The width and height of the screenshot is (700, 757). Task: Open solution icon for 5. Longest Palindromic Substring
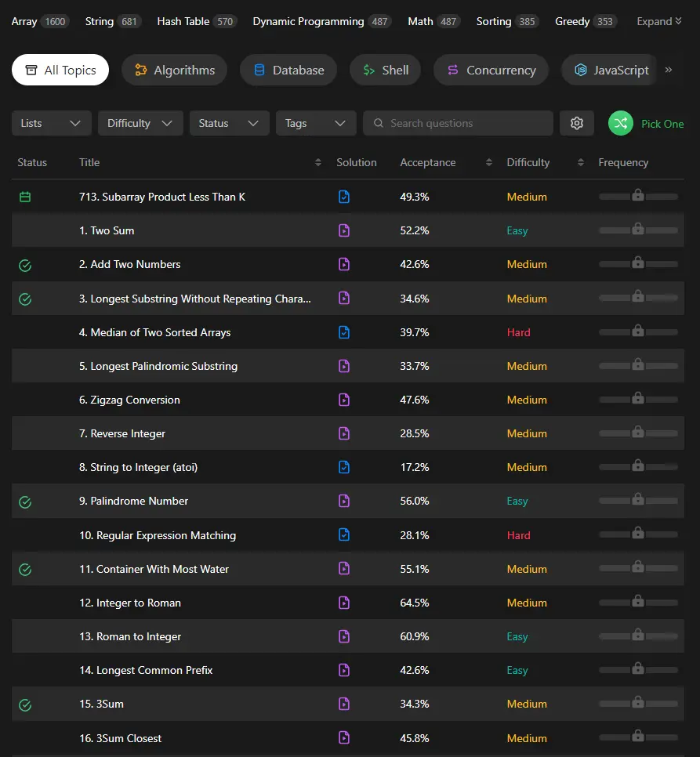343,366
